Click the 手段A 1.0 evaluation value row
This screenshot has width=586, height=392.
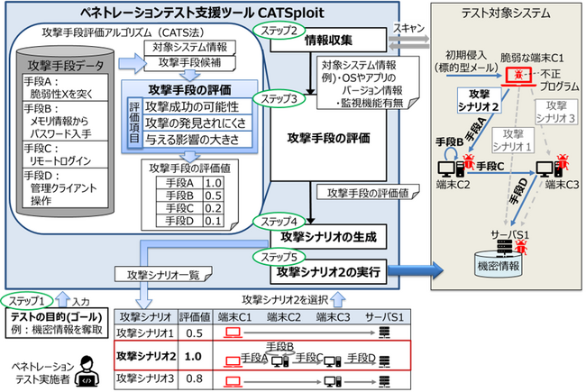tap(189, 183)
